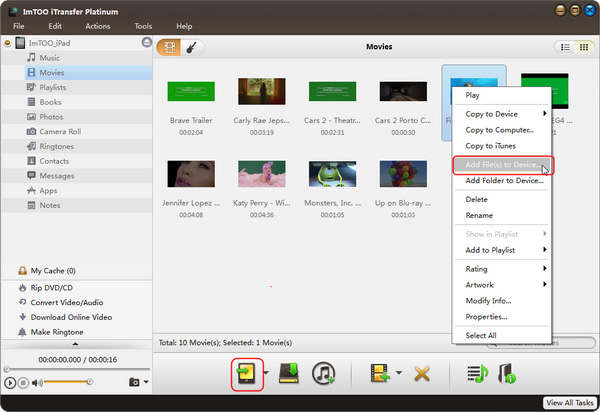Choose Delete from the context menu
The height and width of the screenshot is (412, 600).
pyautogui.click(x=501, y=199)
